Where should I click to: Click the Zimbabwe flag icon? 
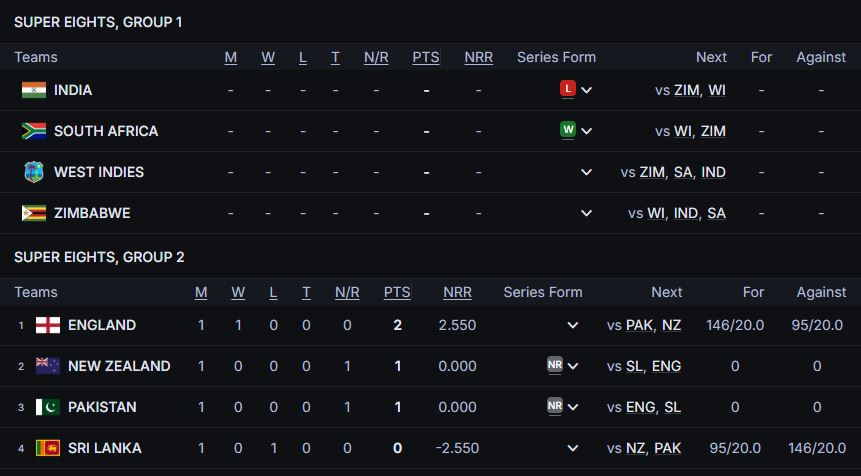(x=34, y=213)
